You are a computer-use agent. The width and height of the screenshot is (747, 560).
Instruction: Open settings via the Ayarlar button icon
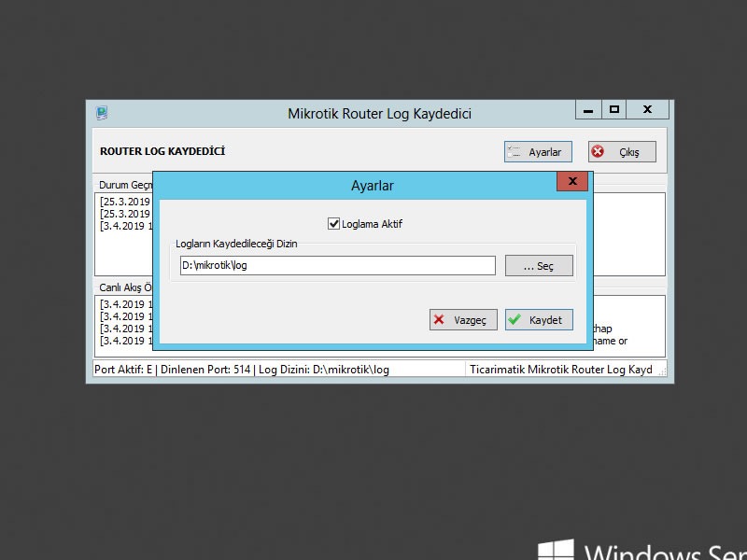[514, 152]
